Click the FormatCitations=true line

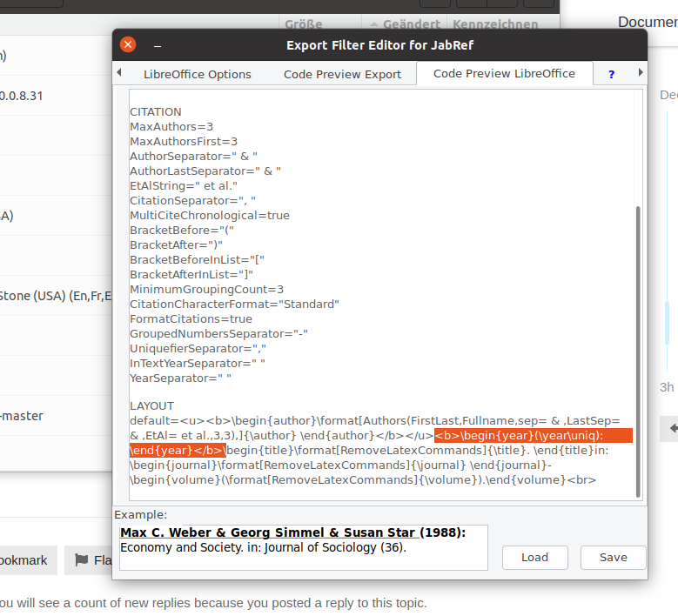[191, 319]
